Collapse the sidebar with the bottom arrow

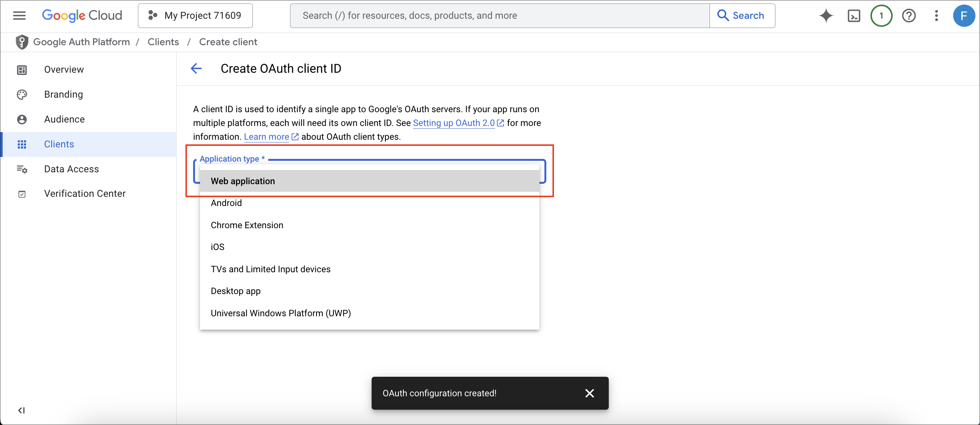(21, 410)
